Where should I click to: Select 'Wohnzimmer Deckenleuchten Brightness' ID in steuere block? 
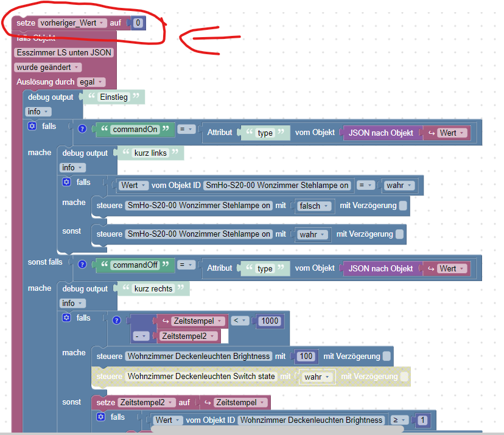pyautogui.click(x=198, y=356)
